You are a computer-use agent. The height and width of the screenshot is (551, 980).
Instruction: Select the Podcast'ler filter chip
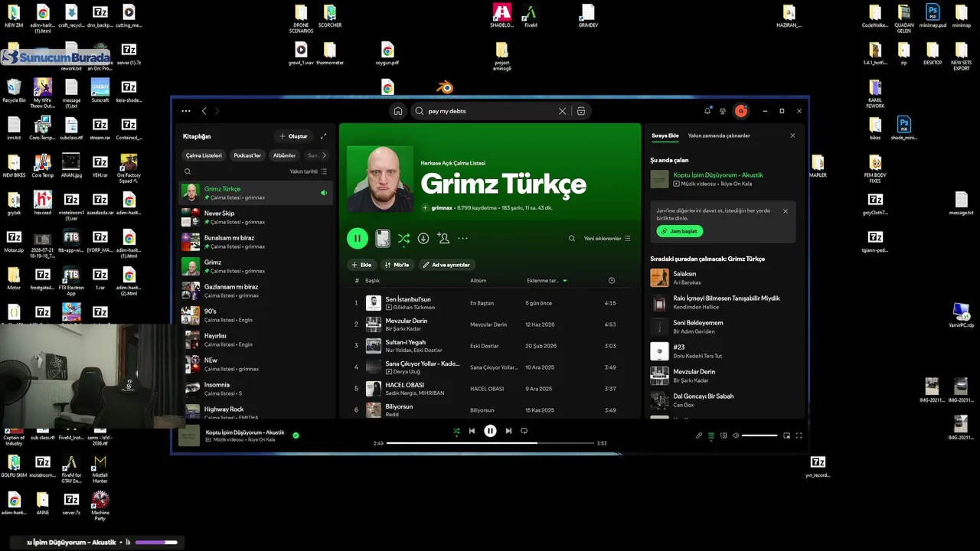pos(247,155)
